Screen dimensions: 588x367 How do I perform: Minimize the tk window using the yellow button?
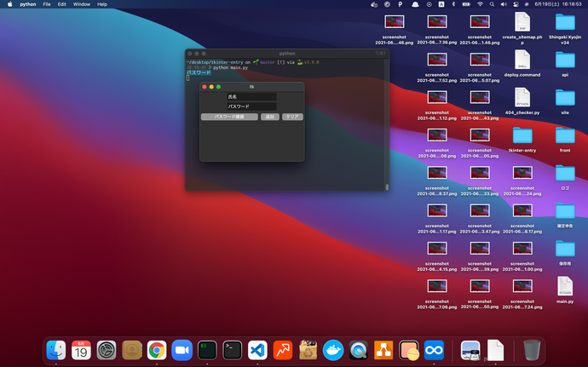pos(211,87)
